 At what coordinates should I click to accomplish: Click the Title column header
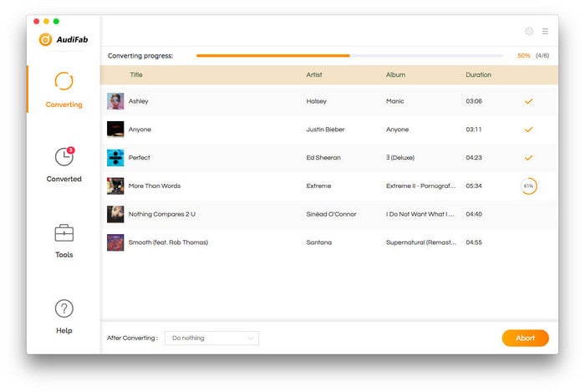coord(136,74)
